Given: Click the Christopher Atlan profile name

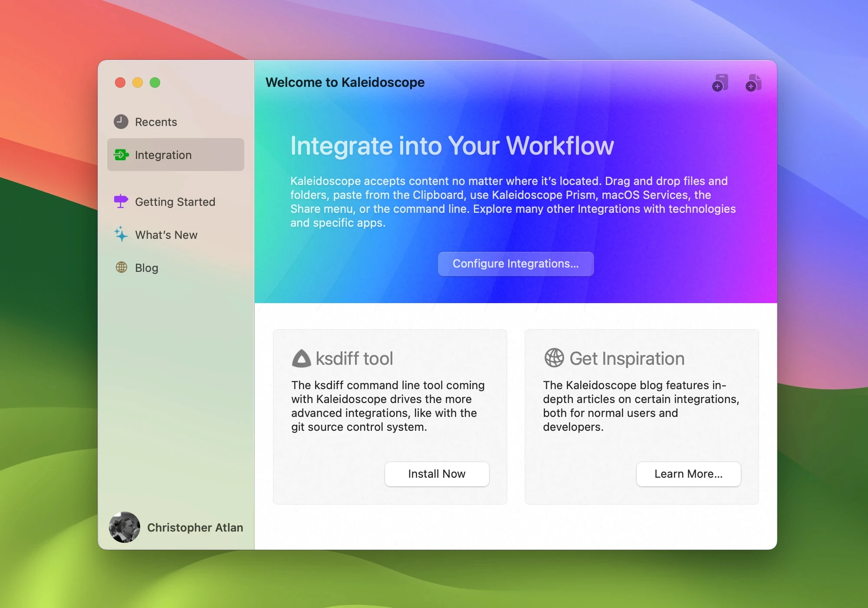Looking at the screenshot, I should point(195,528).
